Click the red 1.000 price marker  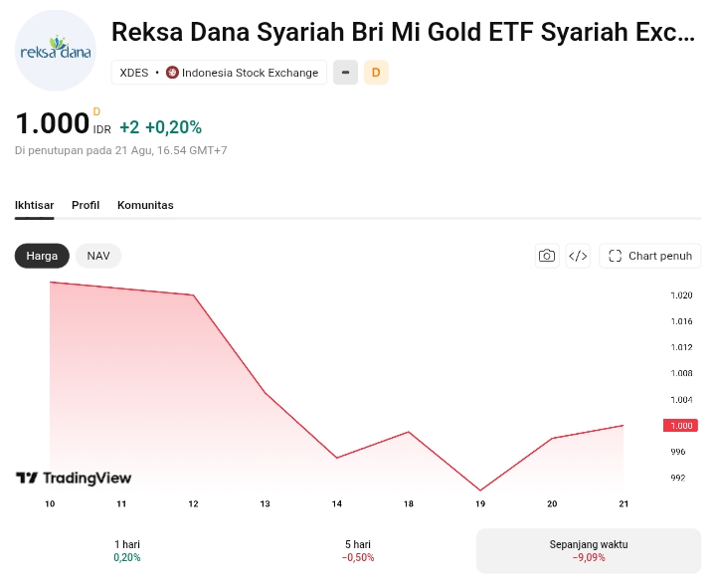[x=680, y=426]
